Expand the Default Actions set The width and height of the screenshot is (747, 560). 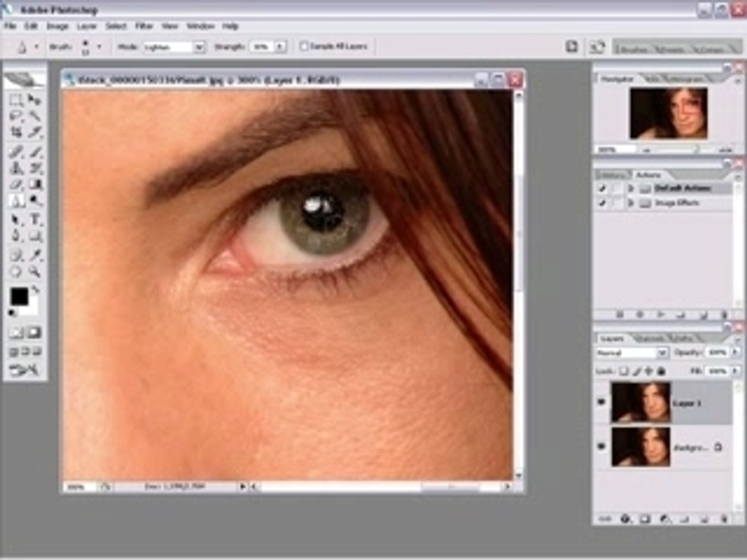point(631,189)
